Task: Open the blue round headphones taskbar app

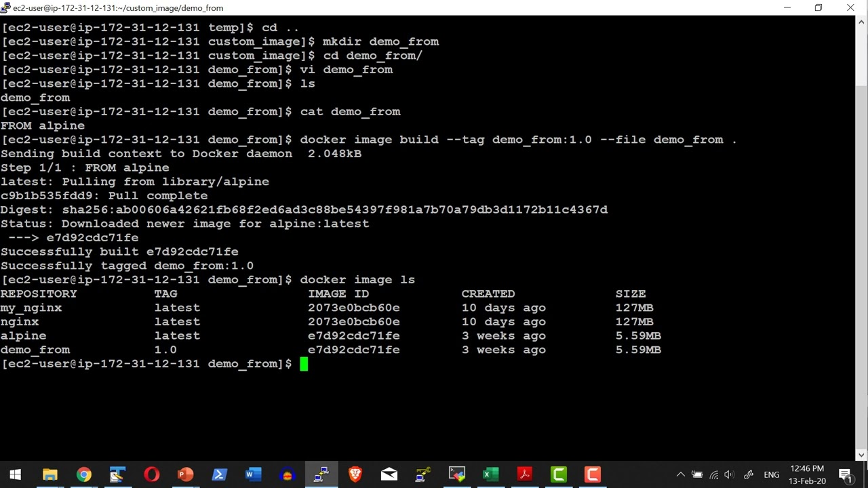Action: pos(288,474)
